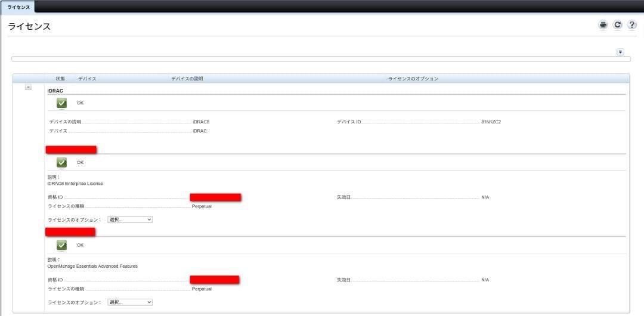644x316 pixels.
Task: Click OpenManage Essentials Advanced Features text
Action: click(92, 267)
